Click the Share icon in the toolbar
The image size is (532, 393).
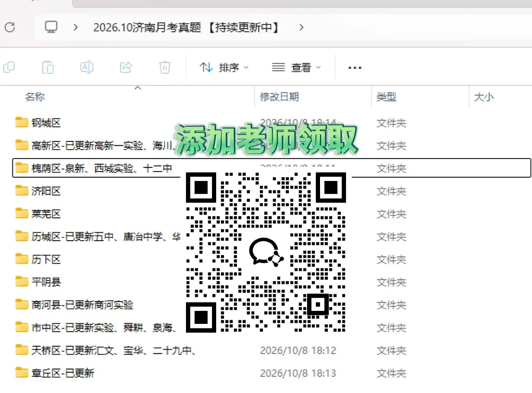[x=126, y=67]
